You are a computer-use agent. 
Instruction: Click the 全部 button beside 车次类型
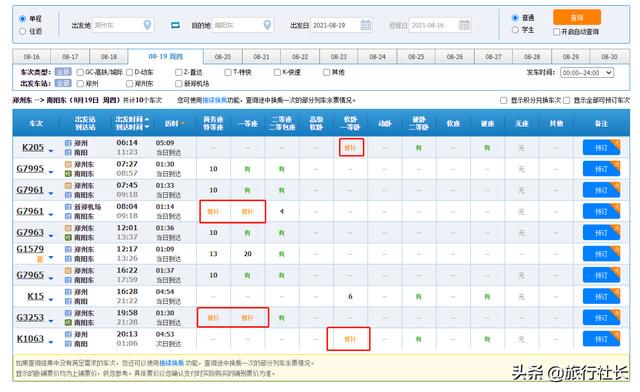tap(63, 72)
